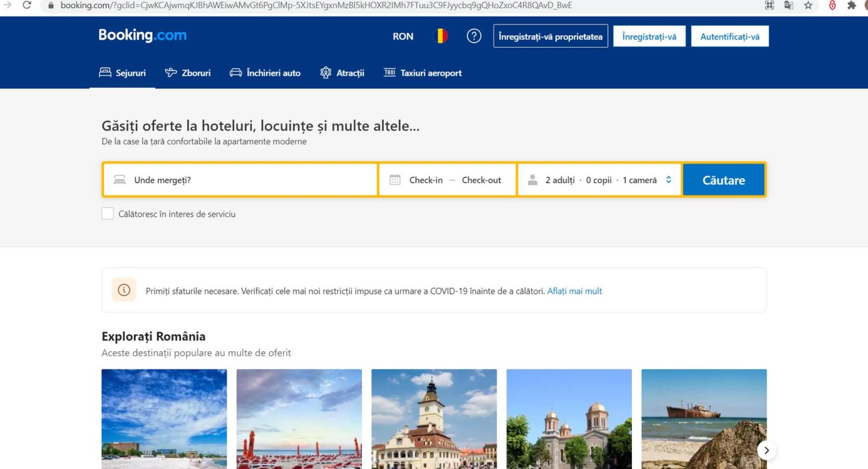Switch to the Sejururi tab
Viewport: 868px width, 469px height.
point(122,72)
